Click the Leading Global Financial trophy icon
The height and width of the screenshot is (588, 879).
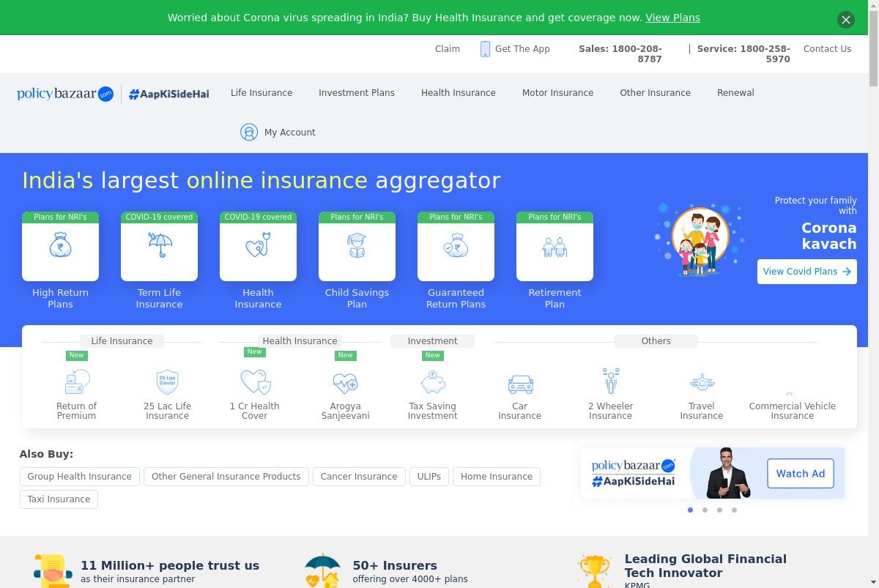(x=594, y=572)
